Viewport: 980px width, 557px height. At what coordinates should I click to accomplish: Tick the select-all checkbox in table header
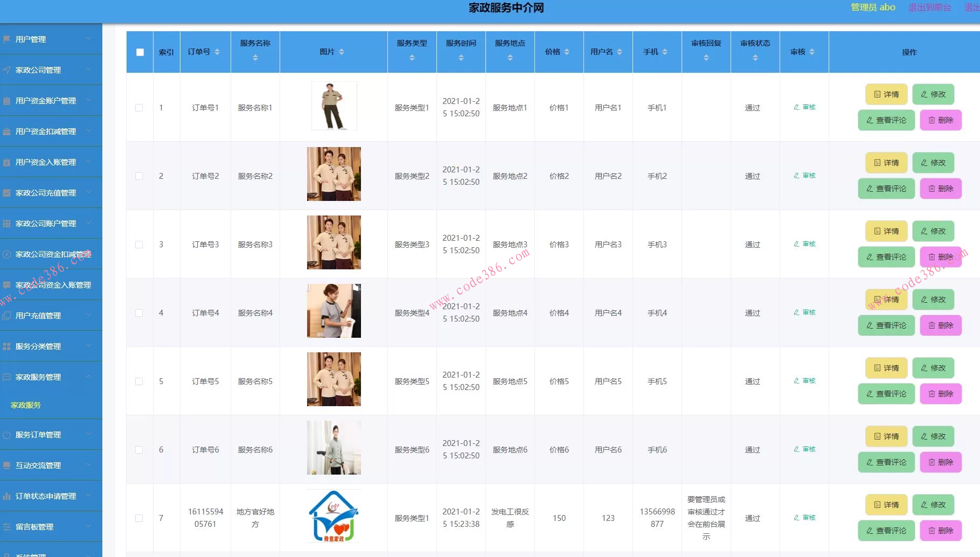click(x=140, y=52)
